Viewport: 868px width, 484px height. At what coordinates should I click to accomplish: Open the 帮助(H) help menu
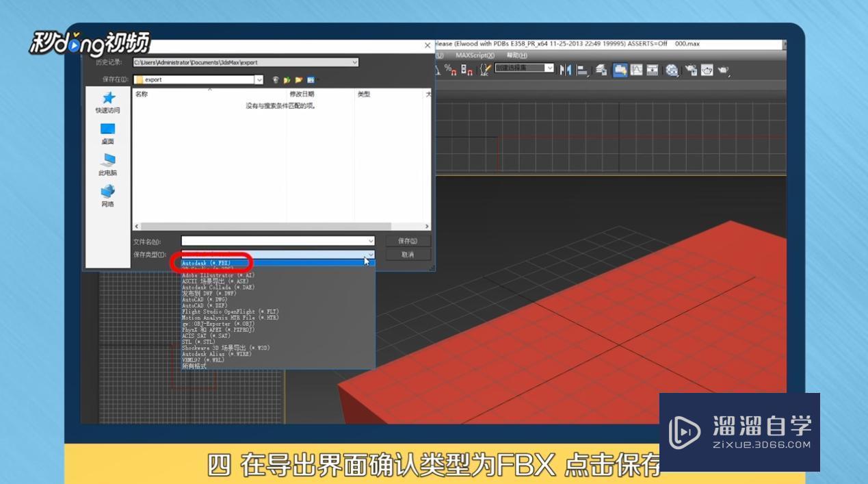(516, 55)
